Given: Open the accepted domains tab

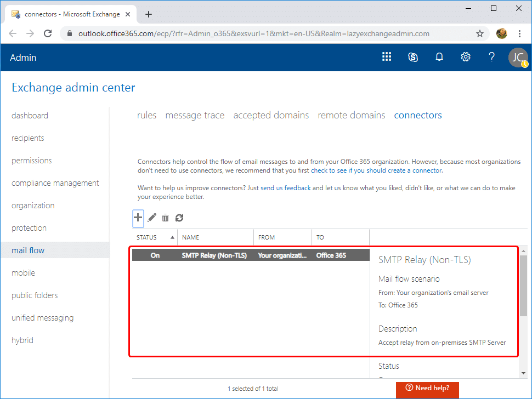Looking at the screenshot, I should tap(271, 115).
